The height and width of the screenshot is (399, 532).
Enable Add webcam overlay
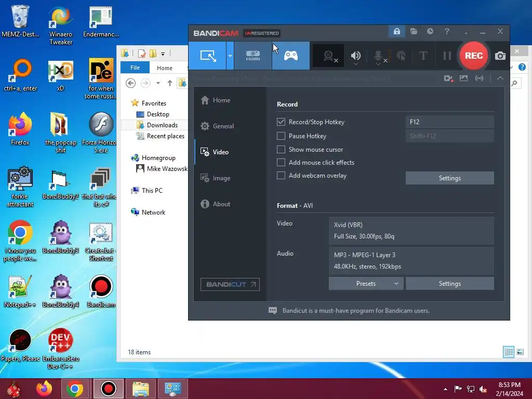pyautogui.click(x=281, y=176)
